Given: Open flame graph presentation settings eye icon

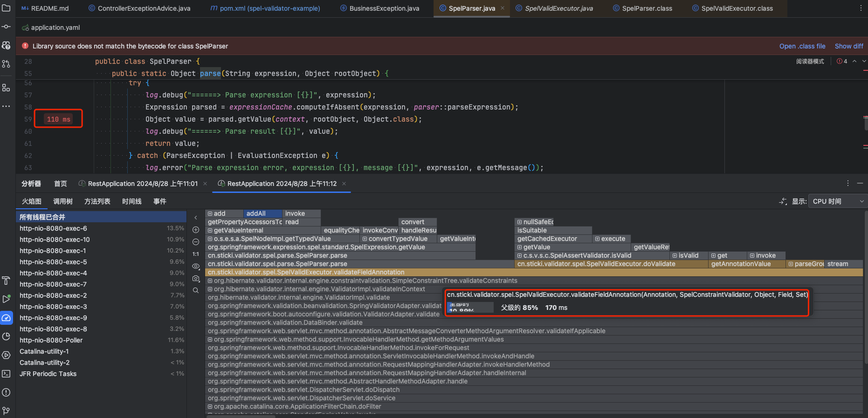Looking at the screenshot, I should [196, 266].
